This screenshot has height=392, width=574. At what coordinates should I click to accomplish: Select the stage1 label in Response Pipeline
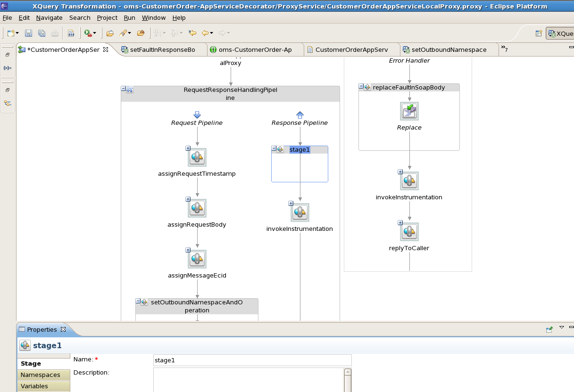(299, 150)
